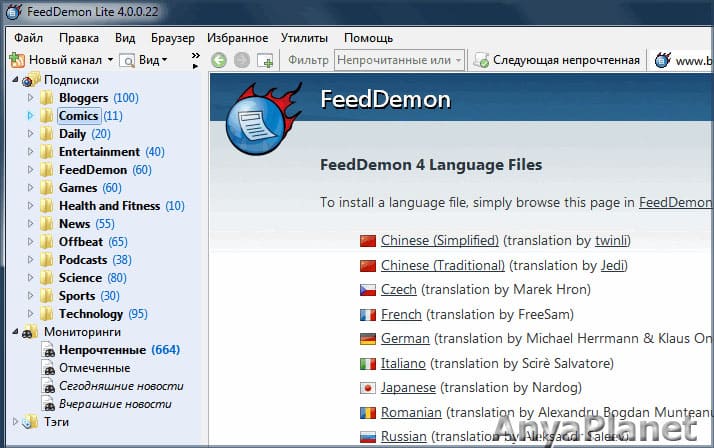Click the large FeedDemon flaming logo
714x448 pixels.
coord(263,119)
